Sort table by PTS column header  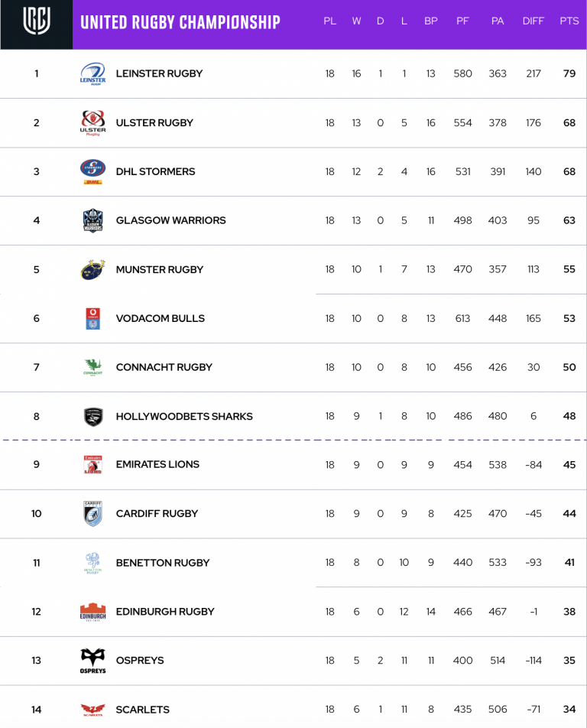(569, 21)
